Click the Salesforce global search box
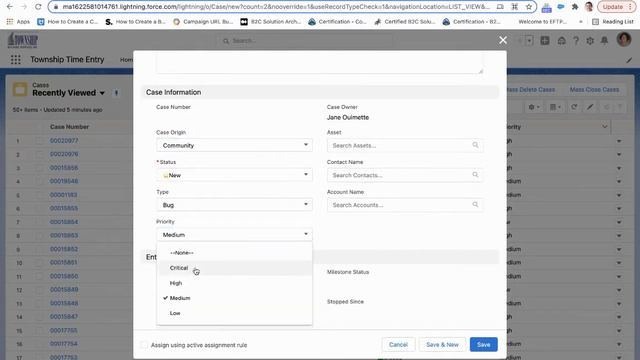 [304, 41]
